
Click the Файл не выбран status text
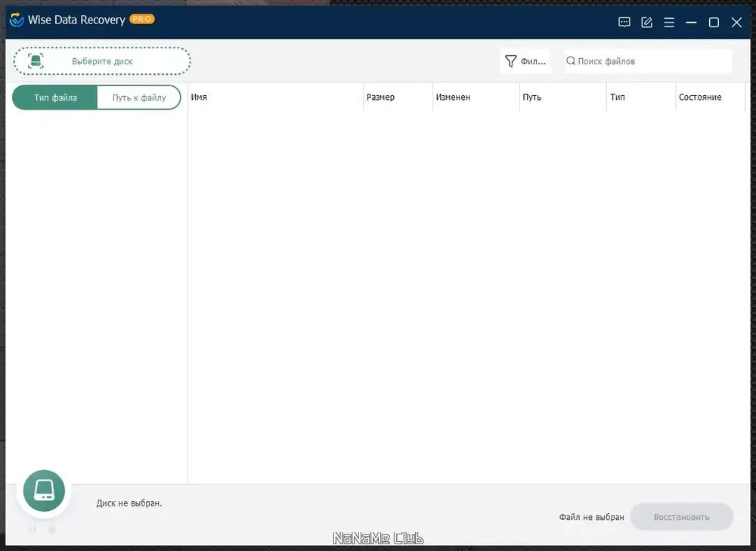[x=592, y=517]
